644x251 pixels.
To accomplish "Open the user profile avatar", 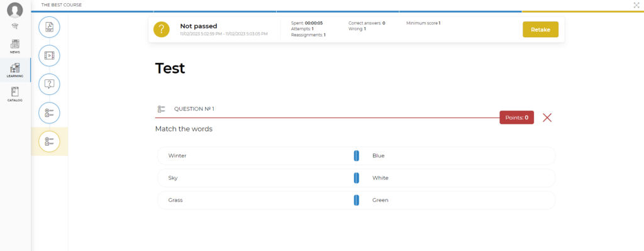I will coord(15,10).
